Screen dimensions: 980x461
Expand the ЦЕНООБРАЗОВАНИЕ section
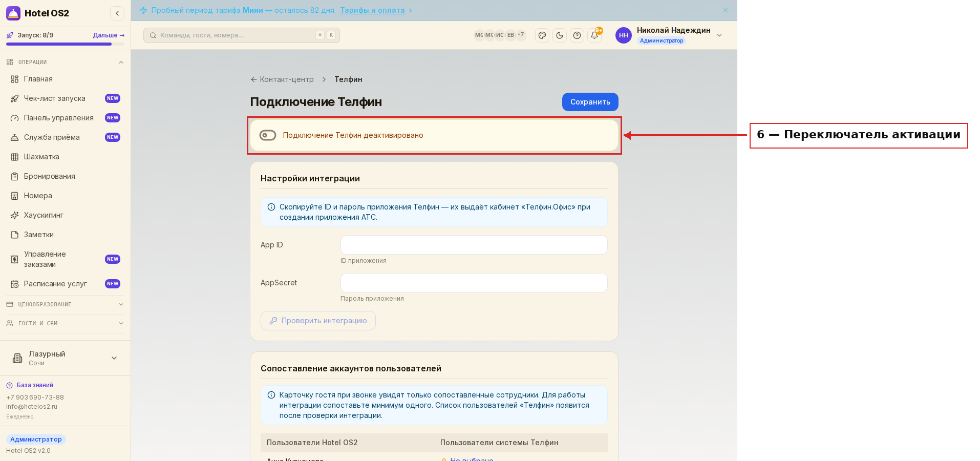point(65,304)
